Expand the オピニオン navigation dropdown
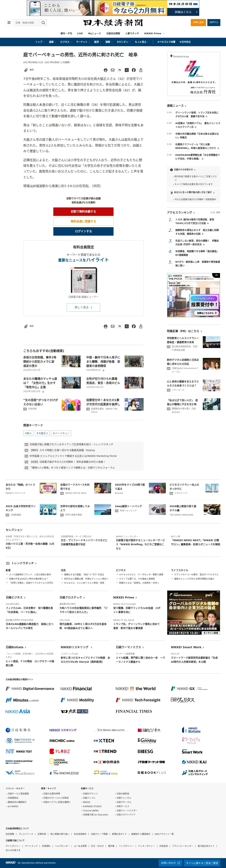 pyautogui.click(x=124, y=42)
